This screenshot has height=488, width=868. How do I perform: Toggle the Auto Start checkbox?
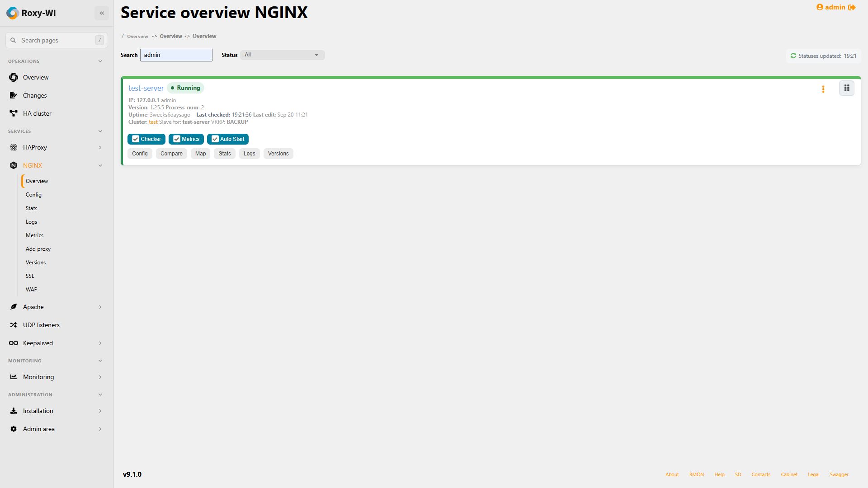(215, 139)
